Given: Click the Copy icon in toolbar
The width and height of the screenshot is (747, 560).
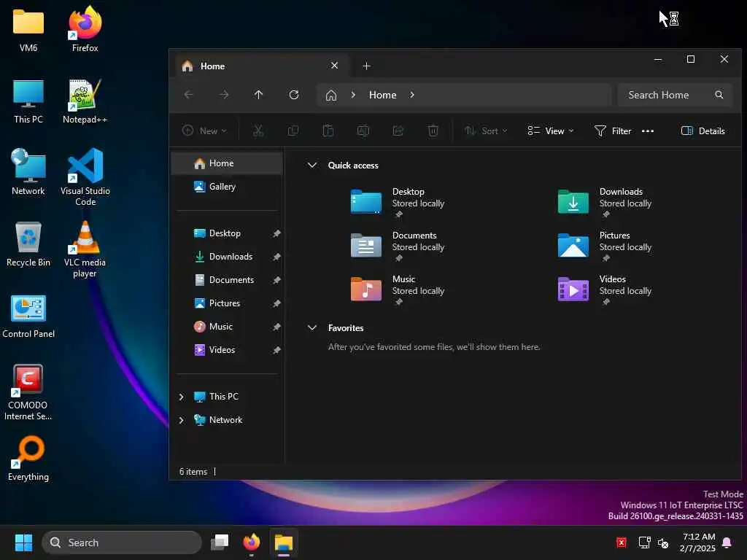Looking at the screenshot, I should tap(293, 131).
